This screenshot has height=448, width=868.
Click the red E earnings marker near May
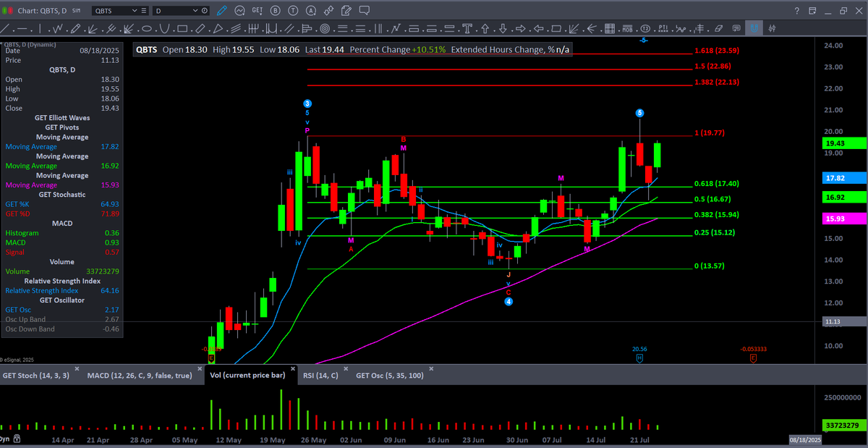[212, 358]
